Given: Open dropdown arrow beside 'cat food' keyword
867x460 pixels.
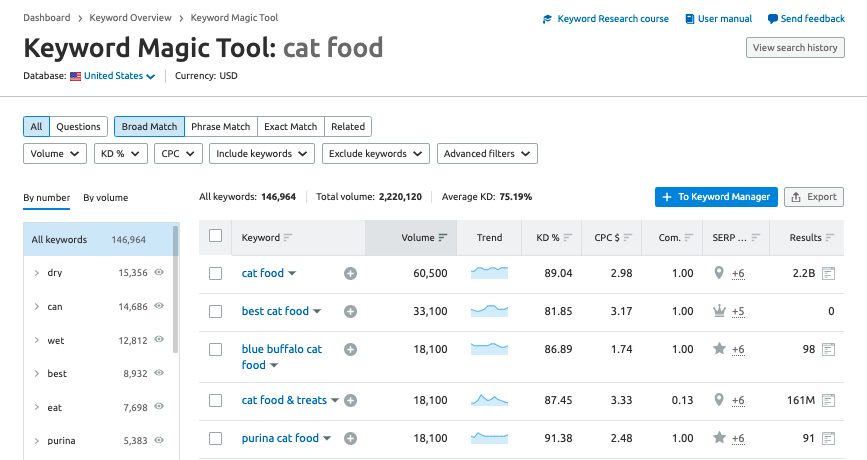Looking at the screenshot, I should click(292, 274).
